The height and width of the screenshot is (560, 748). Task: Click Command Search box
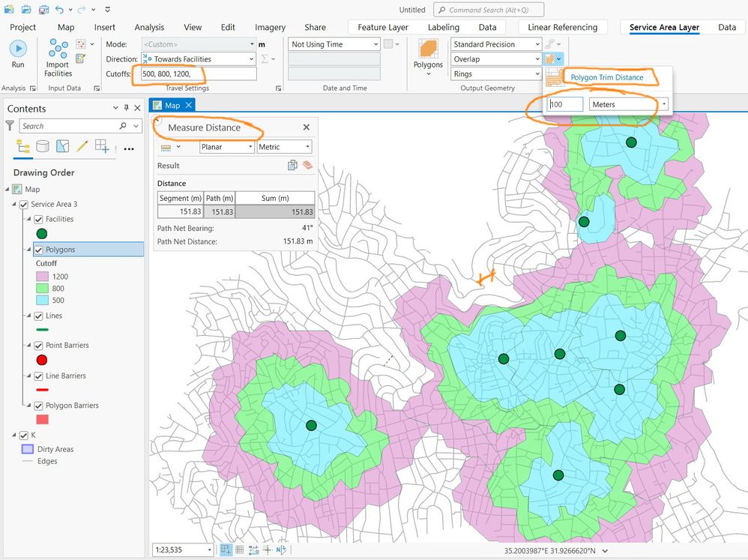489,10
